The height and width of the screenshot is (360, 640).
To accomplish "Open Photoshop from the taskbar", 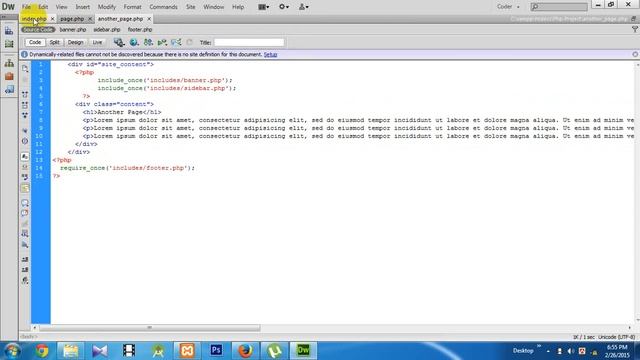I will click(x=216, y=350).
